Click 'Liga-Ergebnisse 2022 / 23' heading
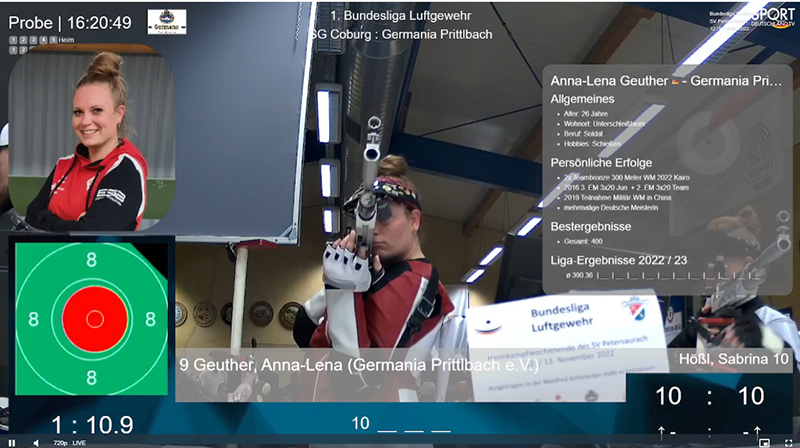Screen dimensions: 800x448 618,260
